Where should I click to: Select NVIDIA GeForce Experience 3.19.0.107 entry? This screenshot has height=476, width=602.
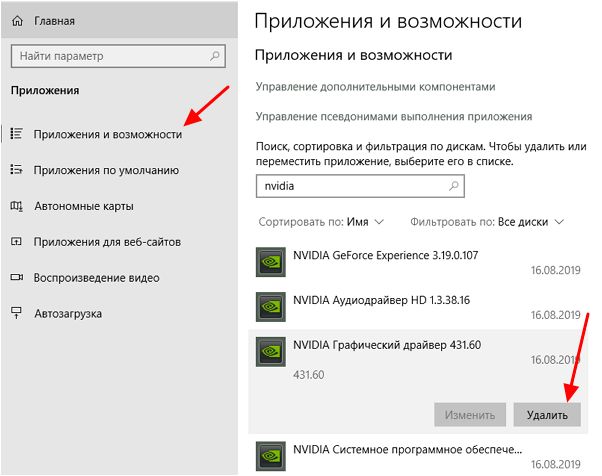(x=418, y=262)
